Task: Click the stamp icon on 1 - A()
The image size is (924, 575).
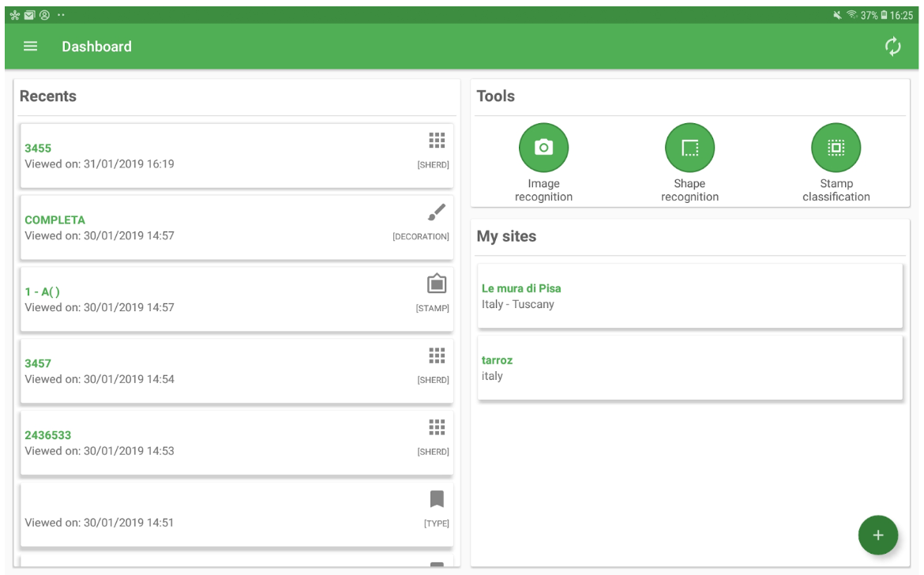Action: point(437,284)
